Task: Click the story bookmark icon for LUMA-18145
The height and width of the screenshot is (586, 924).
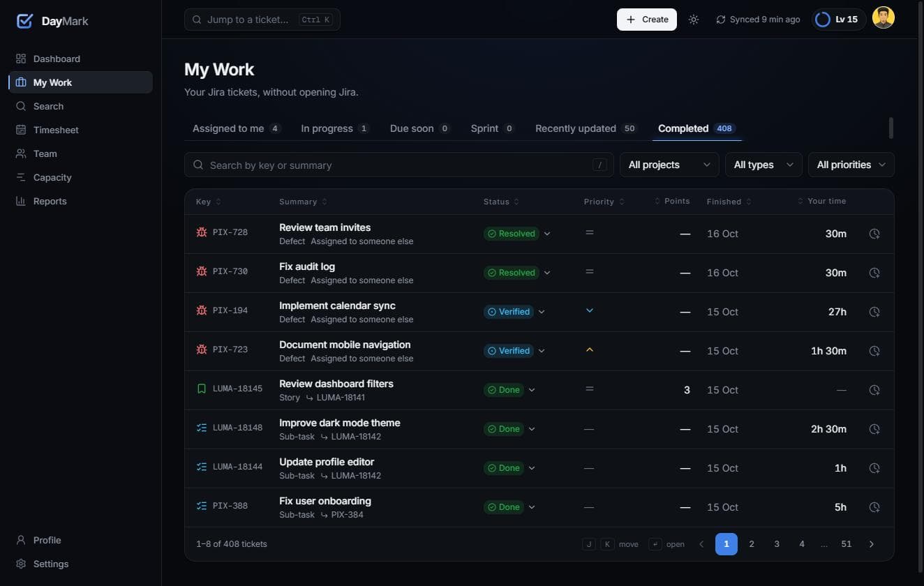Action: pos(202,389)
